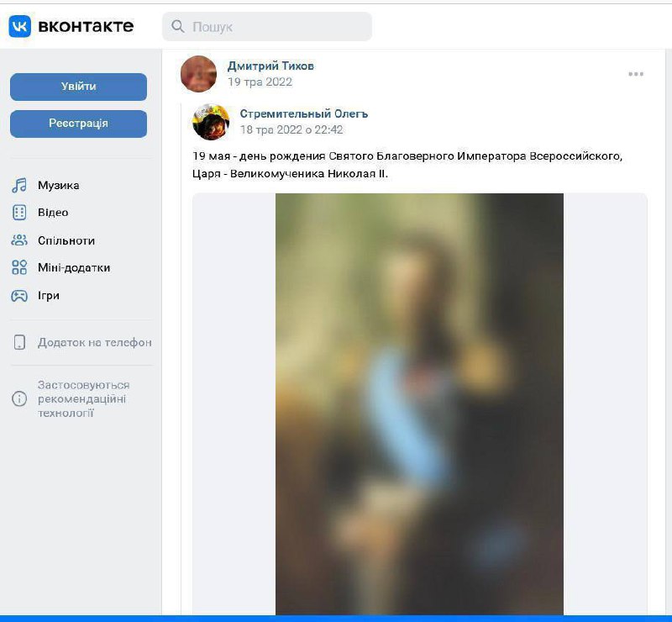The image size is (672, 622).
Task: Click the VK logo icon
Action: click(19, 26)
